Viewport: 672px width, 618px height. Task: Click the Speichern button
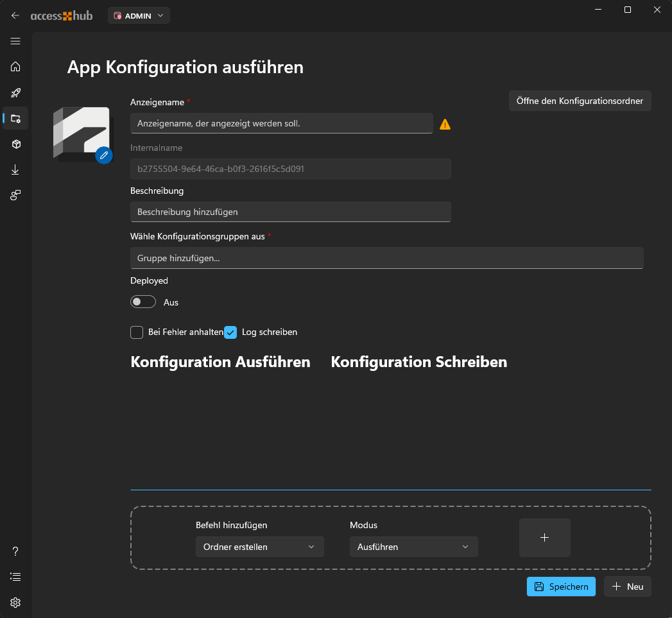pyautogui.click(x=561, y=587)
